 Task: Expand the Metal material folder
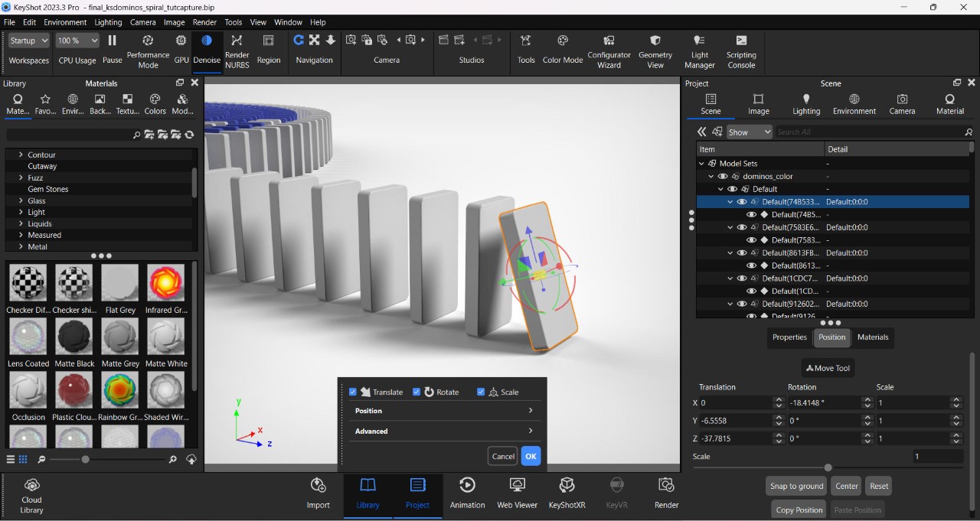[21, 246]
